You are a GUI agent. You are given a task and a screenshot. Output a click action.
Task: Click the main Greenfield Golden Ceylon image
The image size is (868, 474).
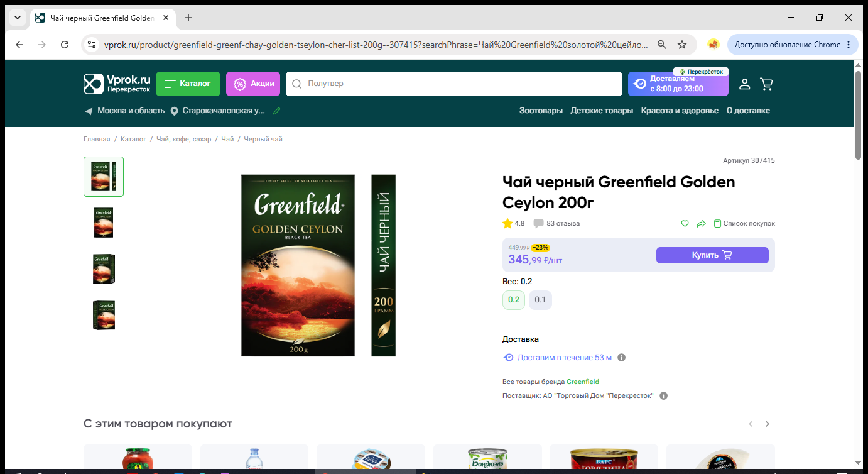[x=318, y=265]
